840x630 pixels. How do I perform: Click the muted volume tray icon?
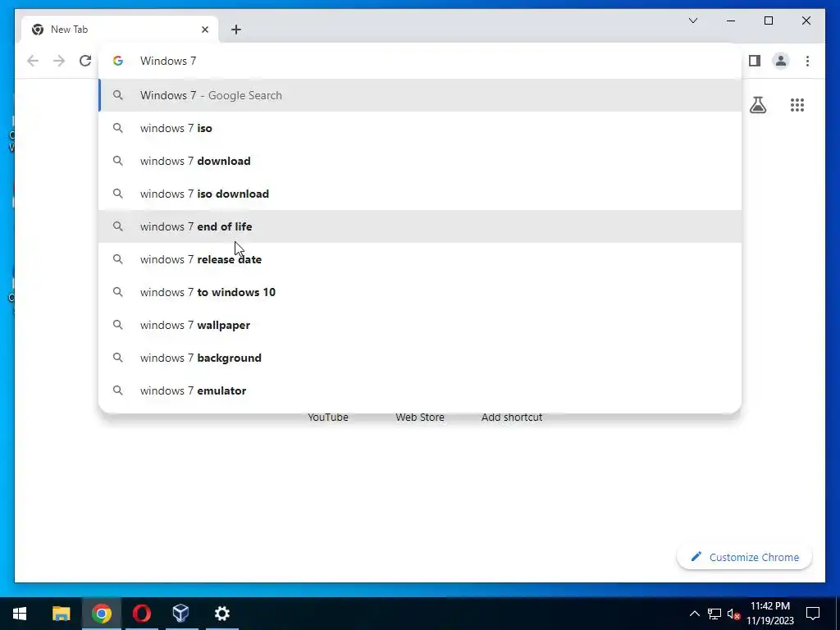tap(733, 614)
